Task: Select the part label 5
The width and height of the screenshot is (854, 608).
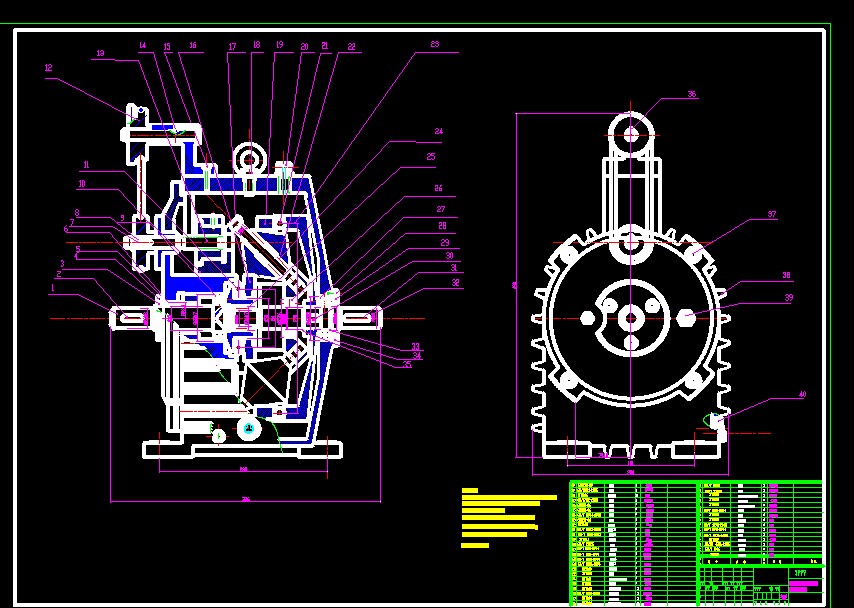Action: coord(78,250)
